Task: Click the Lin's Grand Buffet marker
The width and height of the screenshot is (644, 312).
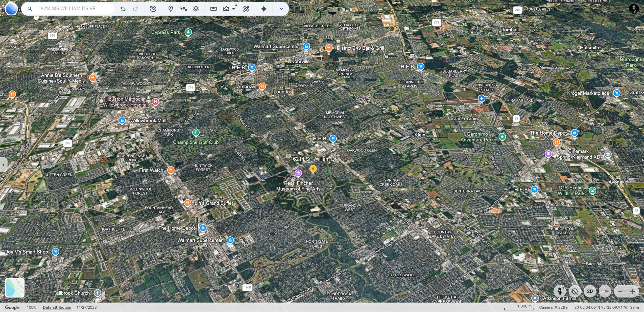Action: pos(187,203)
